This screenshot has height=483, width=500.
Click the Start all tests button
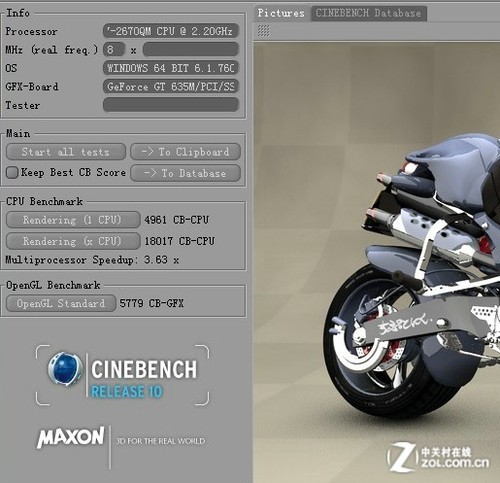pyautogui.click(x=66, y=152)
